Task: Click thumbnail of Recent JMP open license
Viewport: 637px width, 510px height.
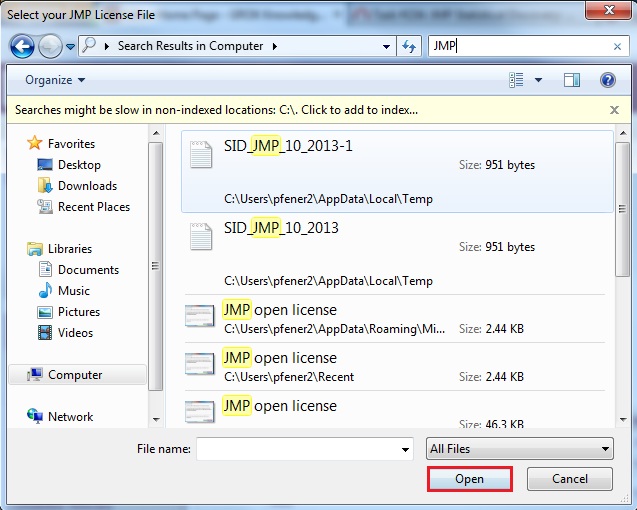Action: coord(199,363)
